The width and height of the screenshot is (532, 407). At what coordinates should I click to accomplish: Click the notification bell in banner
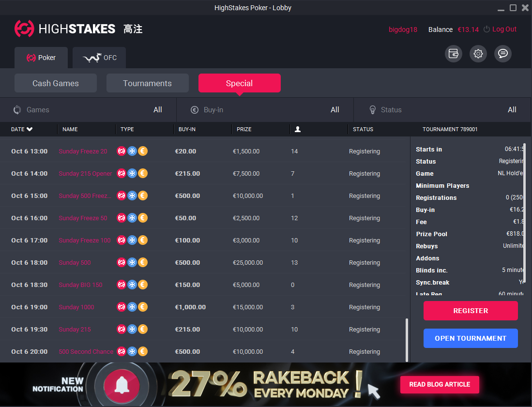(122, 386)
